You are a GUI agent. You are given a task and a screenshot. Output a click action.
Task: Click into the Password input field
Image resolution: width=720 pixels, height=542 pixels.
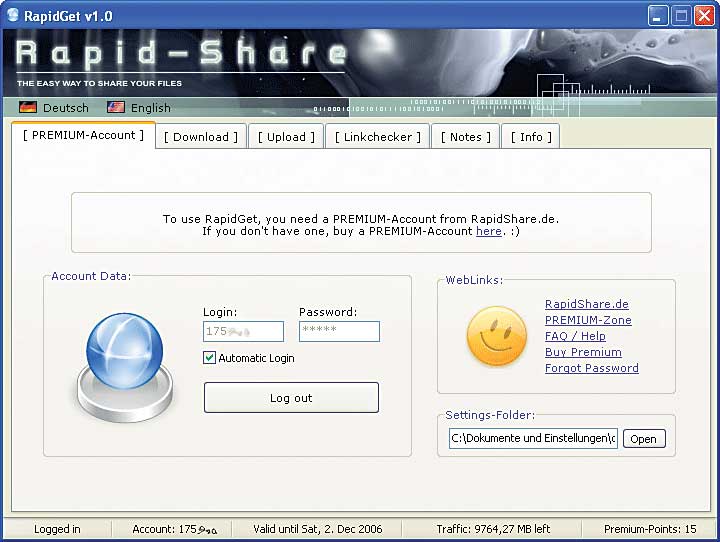339,331
